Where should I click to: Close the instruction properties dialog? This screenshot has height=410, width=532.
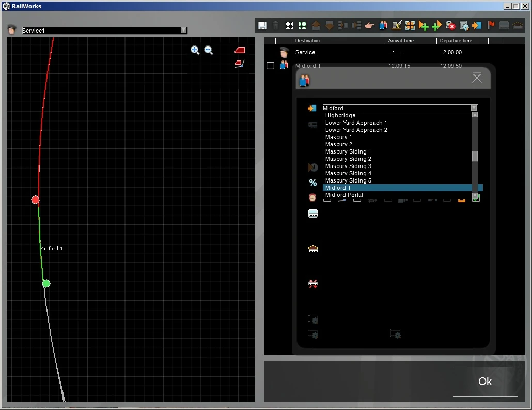click(x=477, y=78)
